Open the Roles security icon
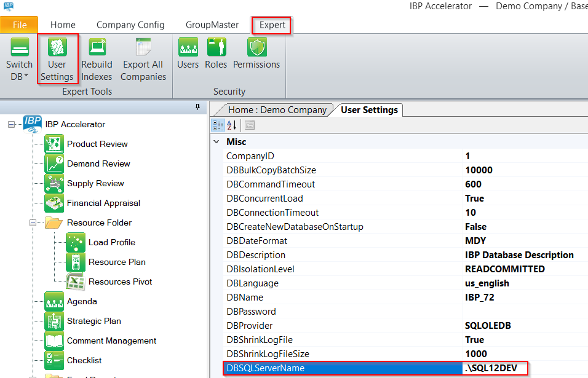Viewport: 588px width, 378px height. point(217,47)
